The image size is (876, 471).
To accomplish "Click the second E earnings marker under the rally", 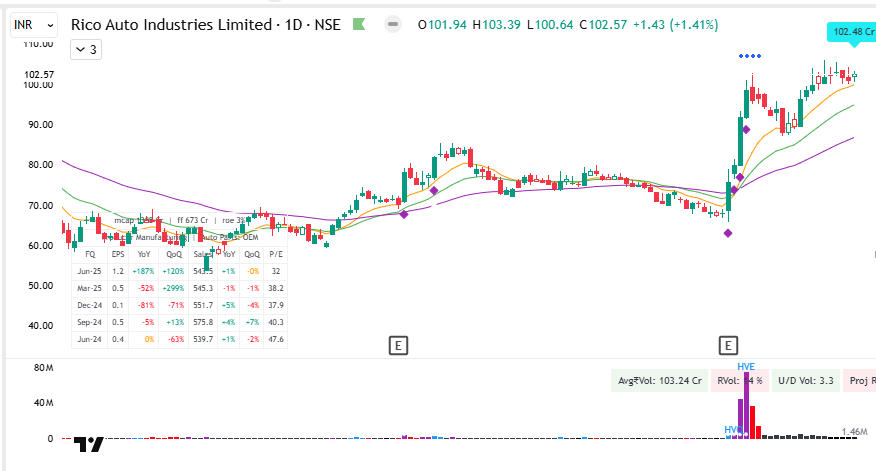I will click(x=728, y=346).
